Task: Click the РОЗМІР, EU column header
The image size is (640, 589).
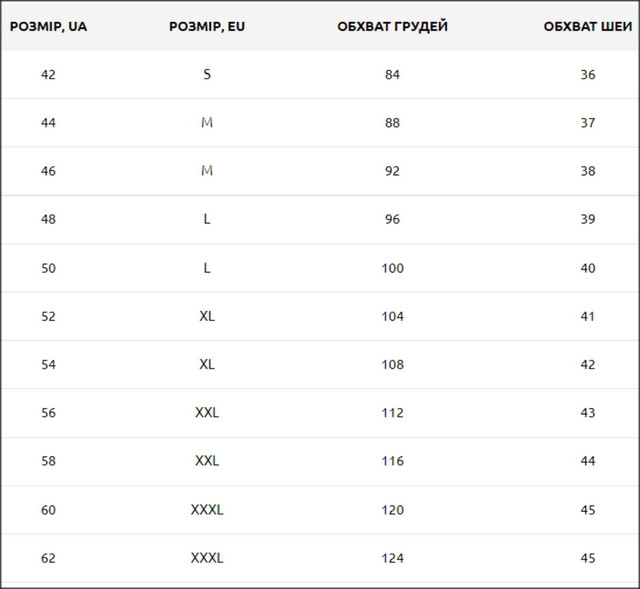Action: [x=207, y=26]
